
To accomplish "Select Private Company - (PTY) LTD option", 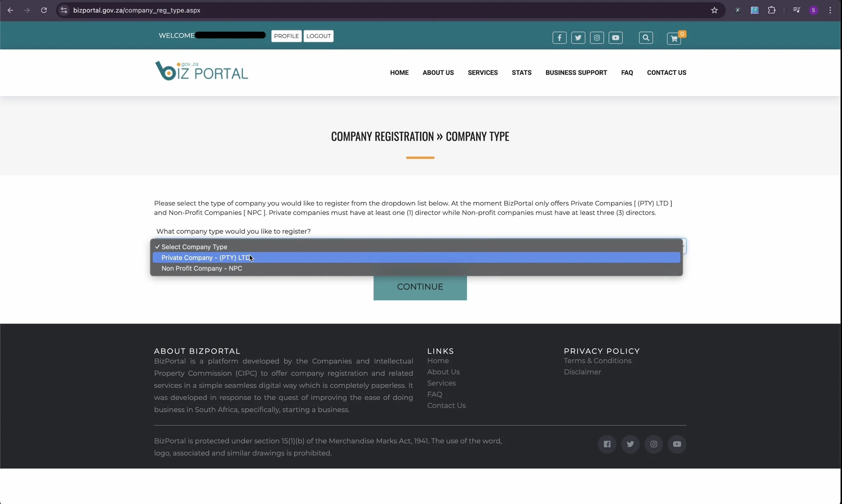I will tap(206, 258).
